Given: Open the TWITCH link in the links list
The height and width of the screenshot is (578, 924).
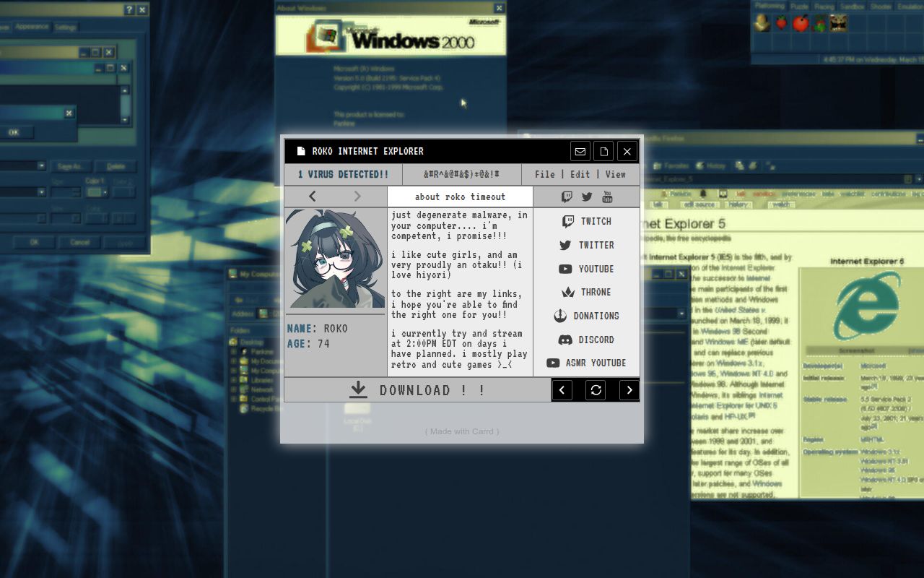Looking at the screenshot, I should click(x=587, y=221).
